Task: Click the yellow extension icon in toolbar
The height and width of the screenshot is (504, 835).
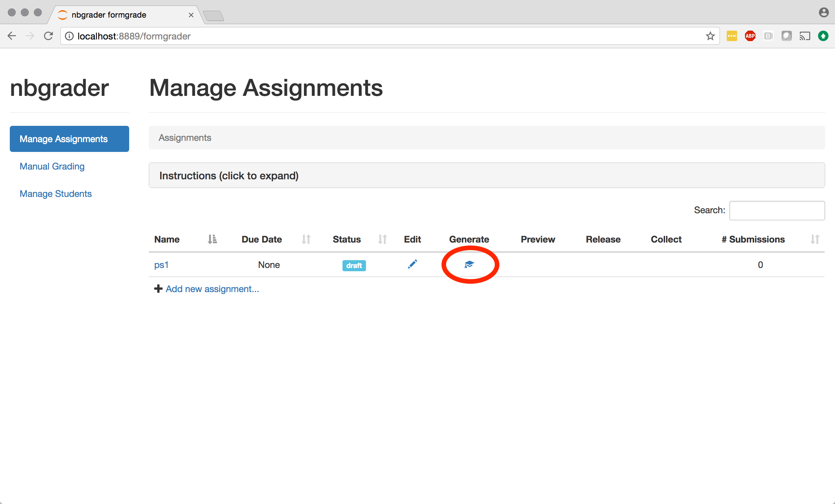Action: (x=732, y=36)
